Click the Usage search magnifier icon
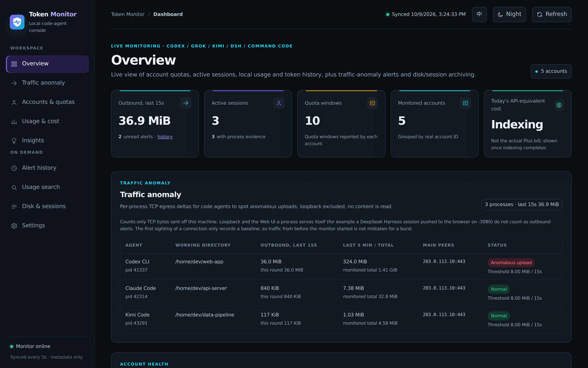Viewport: 588px width, 368px height. (14, 187)
